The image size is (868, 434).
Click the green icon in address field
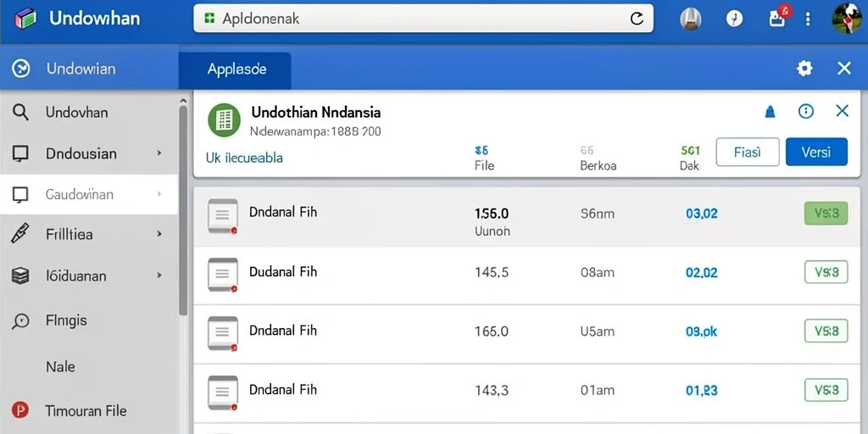coord(210,19)
